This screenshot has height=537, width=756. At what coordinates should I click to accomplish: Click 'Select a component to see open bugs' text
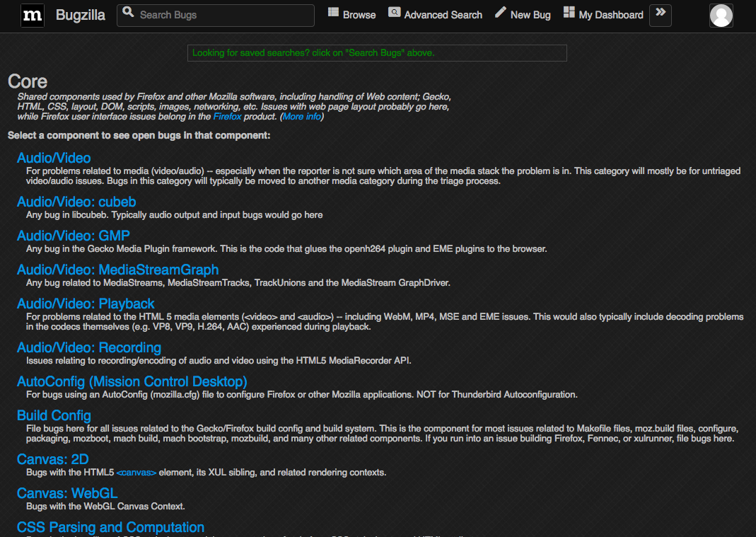click(x=139, y=136)
